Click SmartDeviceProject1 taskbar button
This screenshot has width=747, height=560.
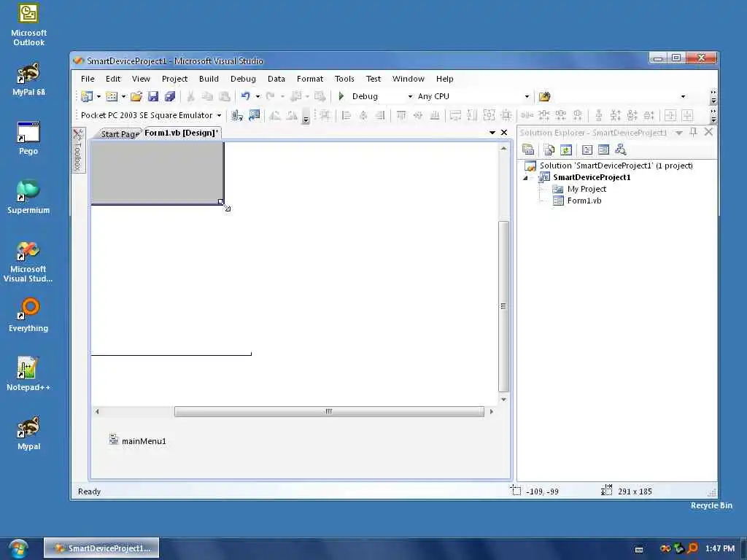[101, 548]
